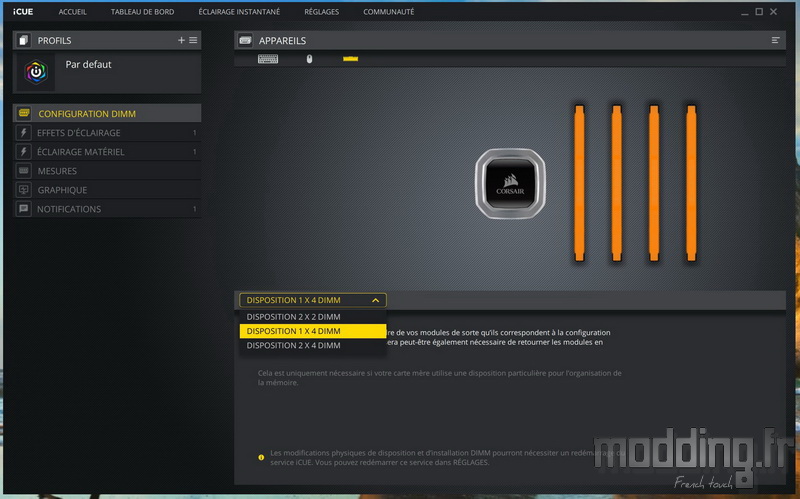Open NOTIFICATIONS section
The image size is (800, 499).
point(107,209)
